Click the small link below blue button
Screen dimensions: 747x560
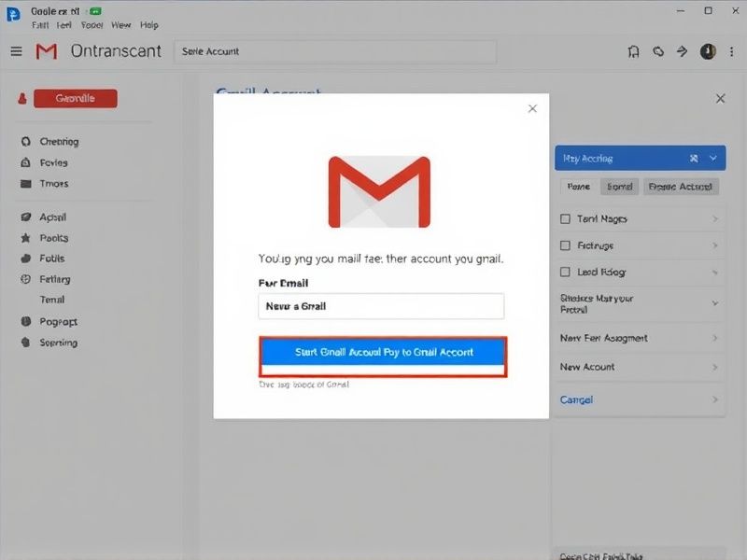click(304, 385)
